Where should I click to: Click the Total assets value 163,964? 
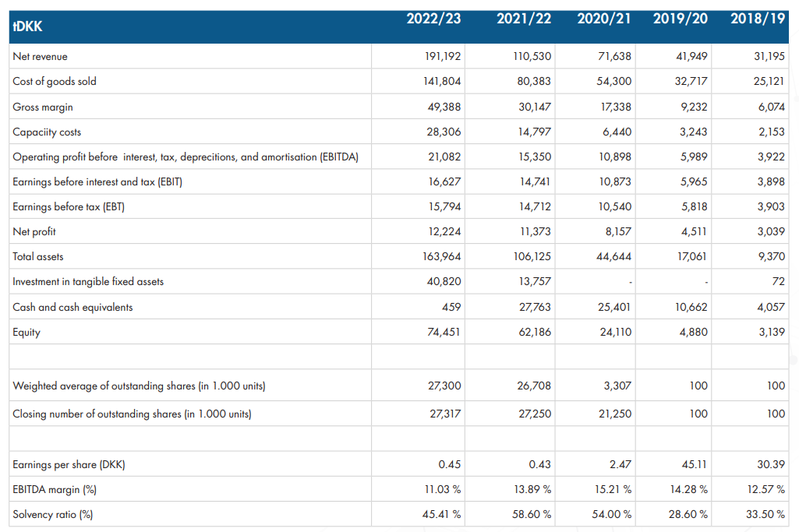click(x=442, y=256)
